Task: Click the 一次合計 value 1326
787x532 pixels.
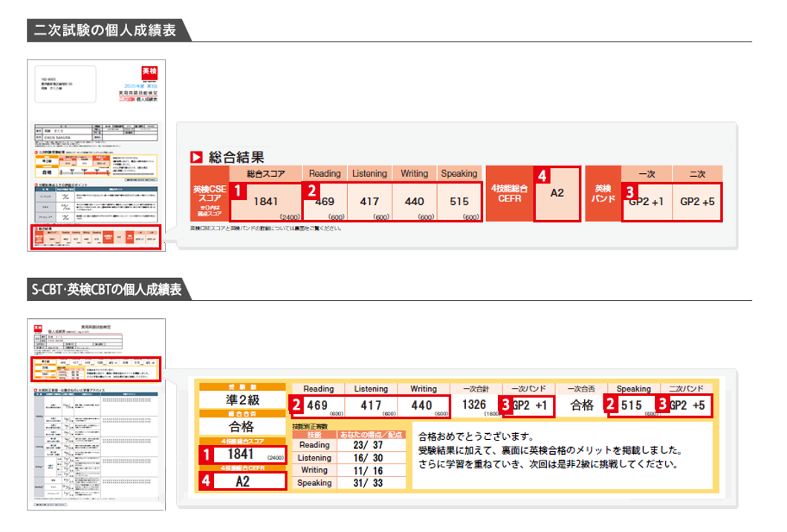Action: coord(474,404)
